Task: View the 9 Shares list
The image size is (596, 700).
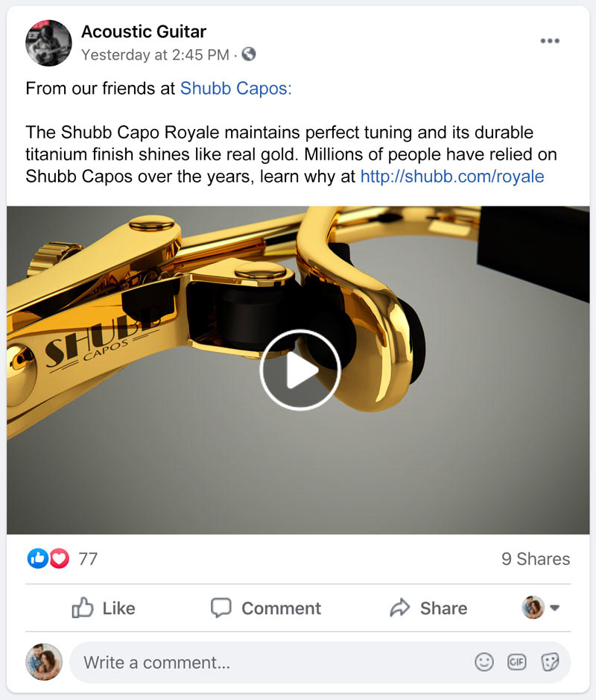Action: 536,559
